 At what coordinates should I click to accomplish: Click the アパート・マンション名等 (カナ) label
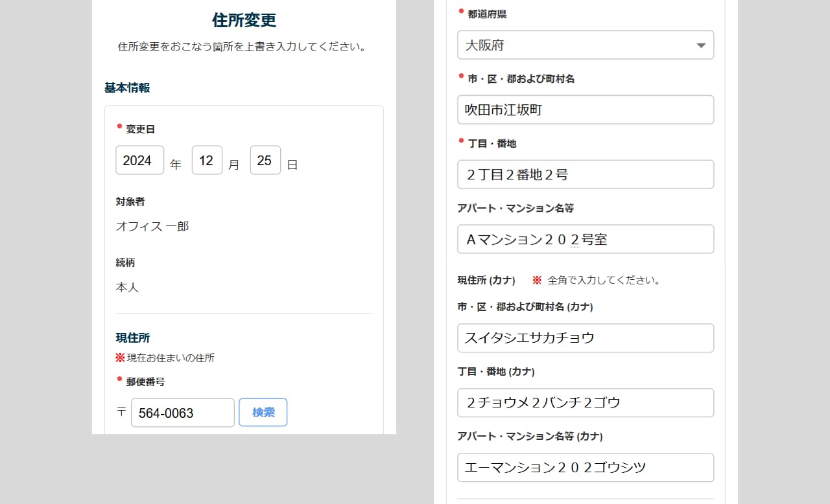click(530, 436)
